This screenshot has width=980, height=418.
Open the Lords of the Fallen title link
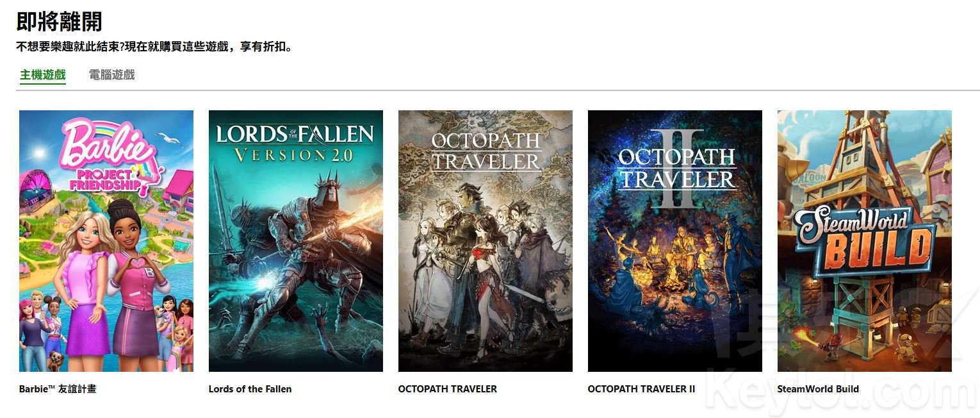click(x=250, y=389)
